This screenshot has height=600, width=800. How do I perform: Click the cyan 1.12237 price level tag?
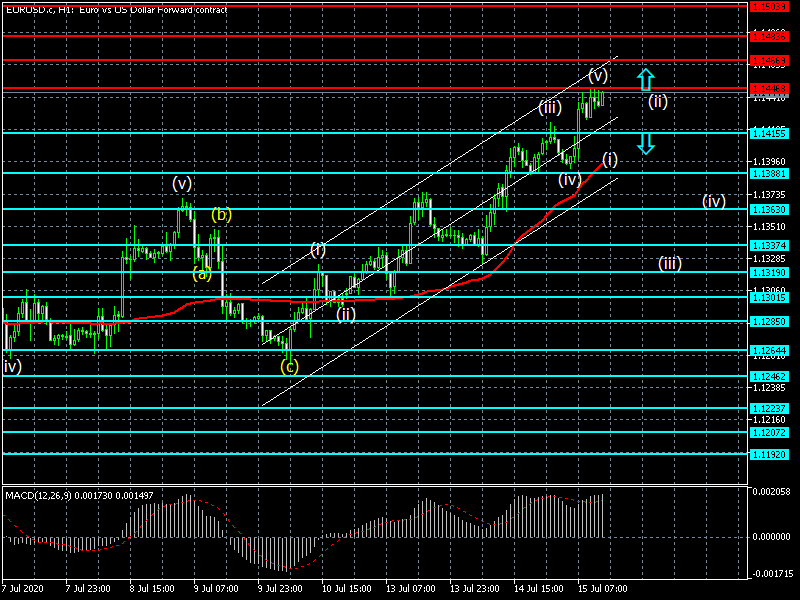click(769, 409)
